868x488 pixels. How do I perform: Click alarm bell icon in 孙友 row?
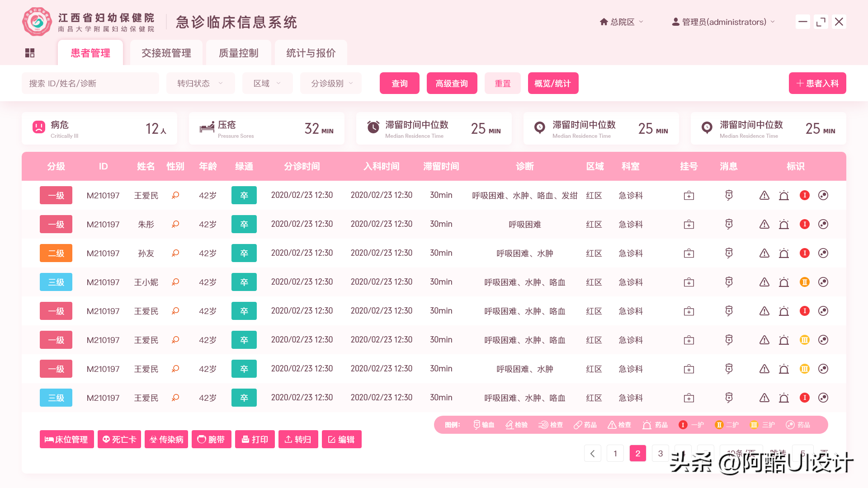click(x=784, y=253)
